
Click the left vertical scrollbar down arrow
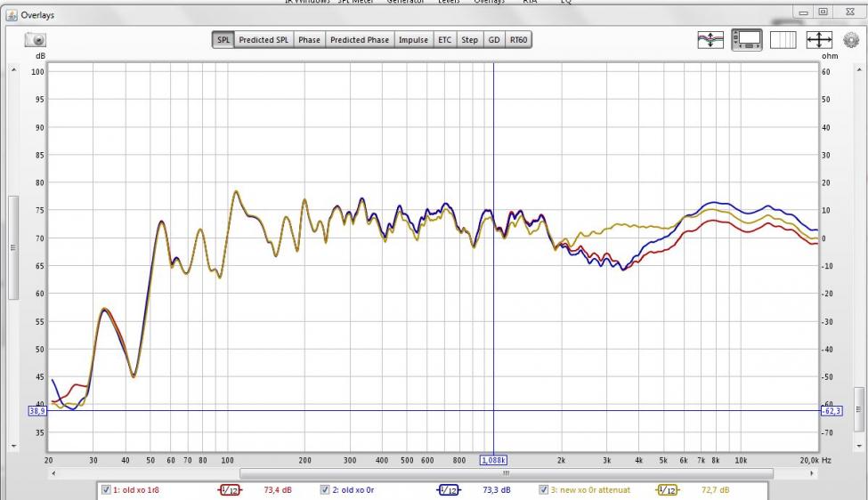14,446
